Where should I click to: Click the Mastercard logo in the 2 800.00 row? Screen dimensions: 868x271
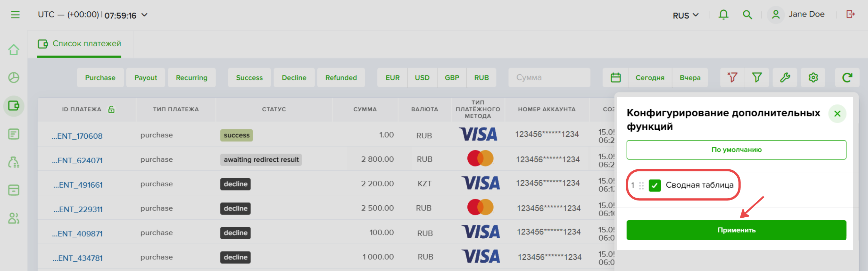coord(480,158)
